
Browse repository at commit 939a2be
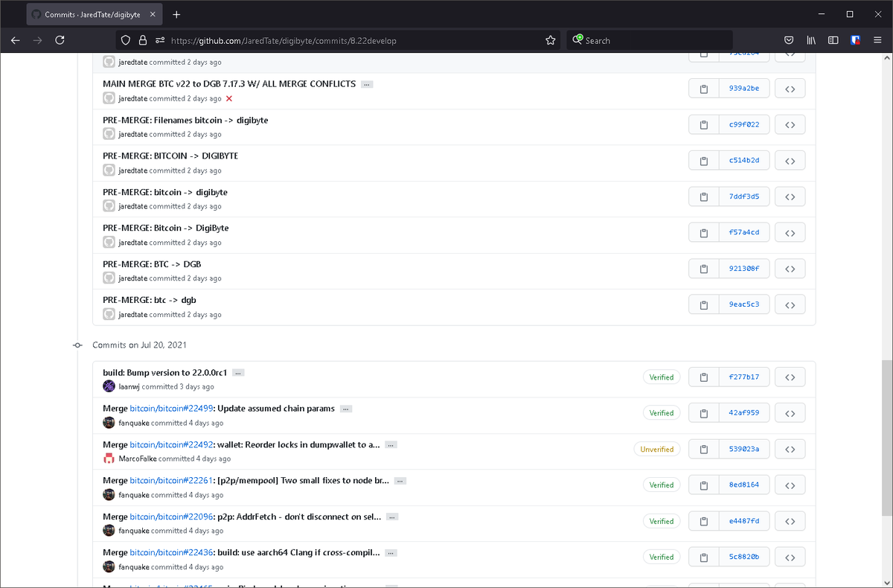790,89
